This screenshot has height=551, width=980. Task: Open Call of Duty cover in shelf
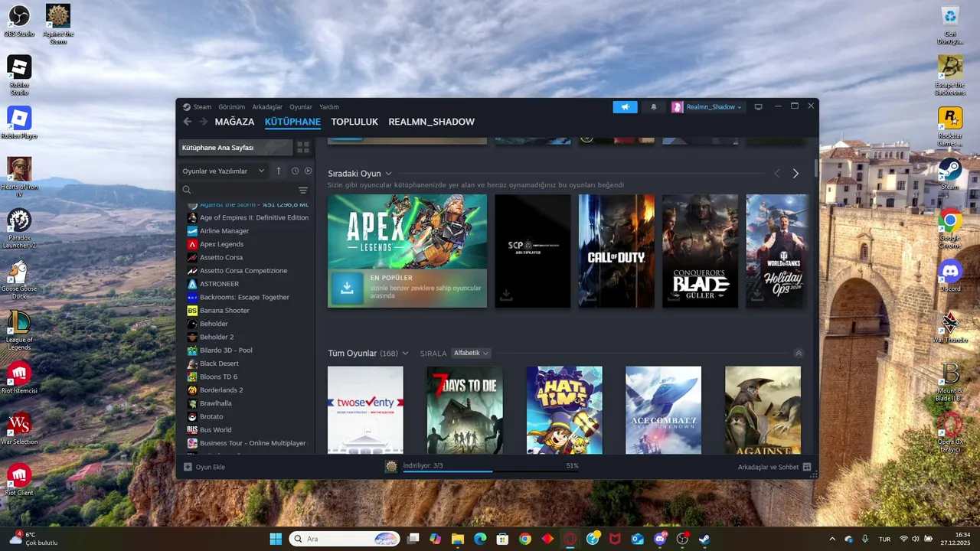tap(616, 251)
